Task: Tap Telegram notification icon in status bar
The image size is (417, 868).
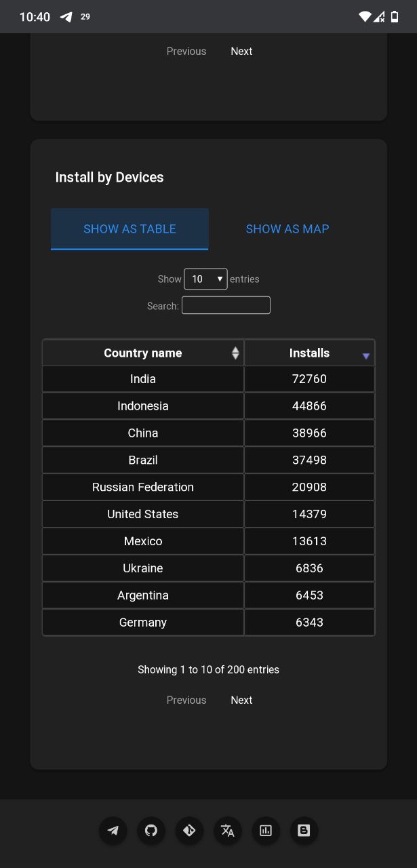Action: point(66,17)
